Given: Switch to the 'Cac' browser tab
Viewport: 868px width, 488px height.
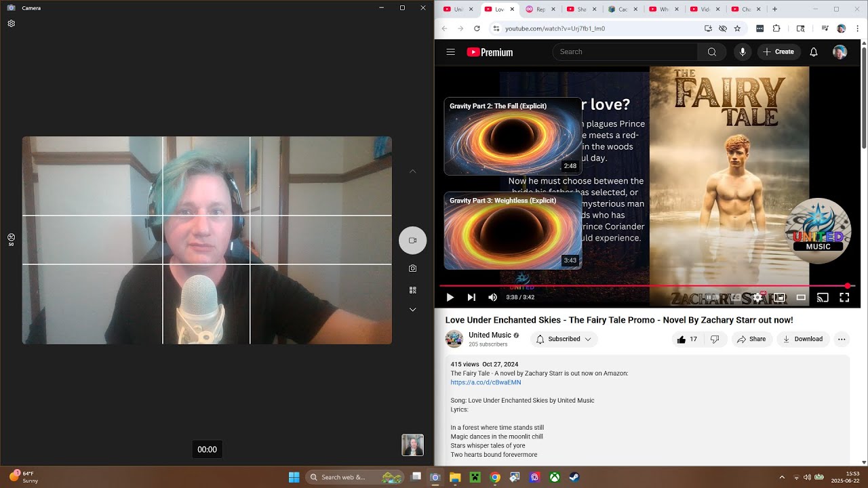Looking at the screenshot, I should pos(621,9).
